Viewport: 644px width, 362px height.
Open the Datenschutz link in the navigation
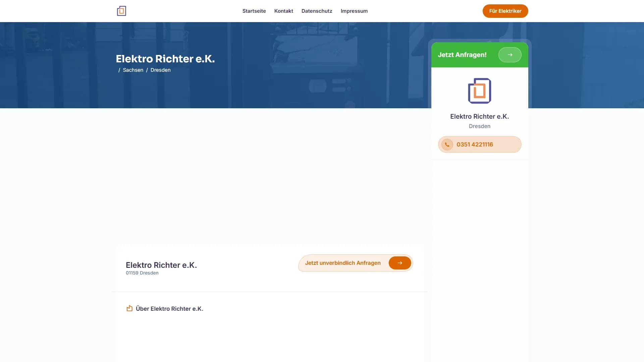pyautogui.click(x=317, y=11)
